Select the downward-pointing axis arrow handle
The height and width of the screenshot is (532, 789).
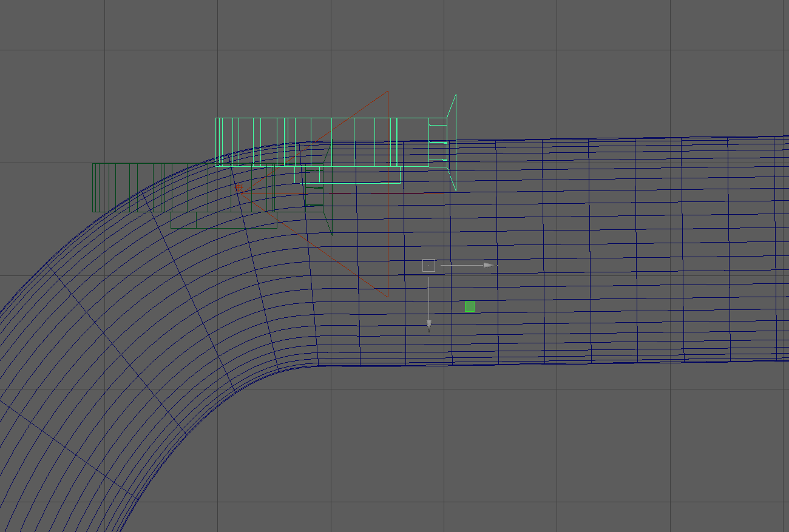coord(429,326)
